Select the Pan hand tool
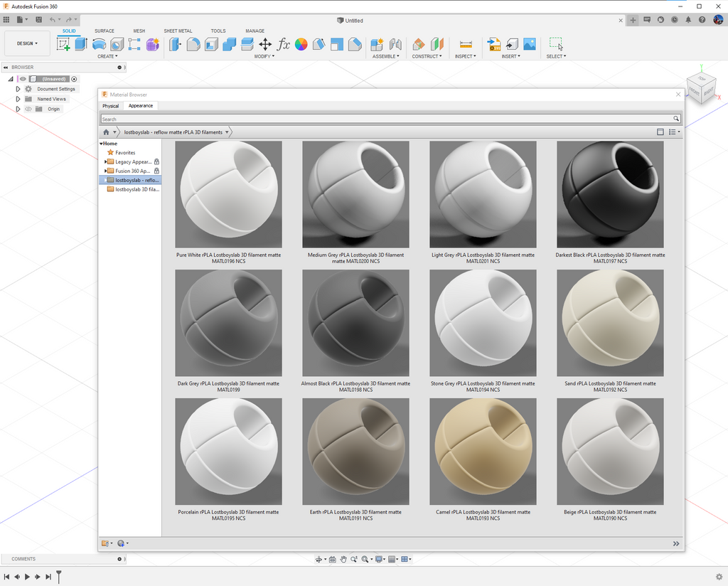 [343, 559]
